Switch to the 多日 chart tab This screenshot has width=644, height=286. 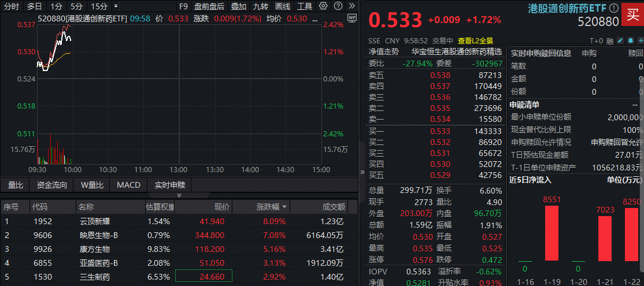click(x=34, y=6)
